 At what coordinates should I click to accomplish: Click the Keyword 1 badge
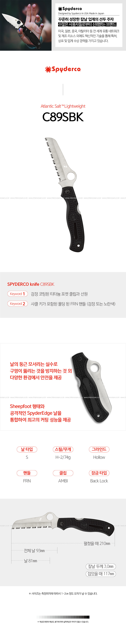click(x=17, y=294)
